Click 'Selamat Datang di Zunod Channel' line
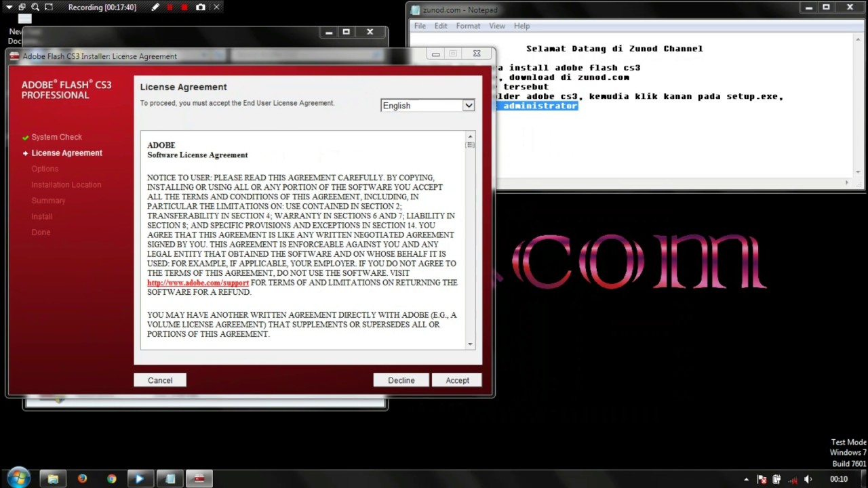The image size is (868, 488). pyautogui.click(x=614, y=49)
